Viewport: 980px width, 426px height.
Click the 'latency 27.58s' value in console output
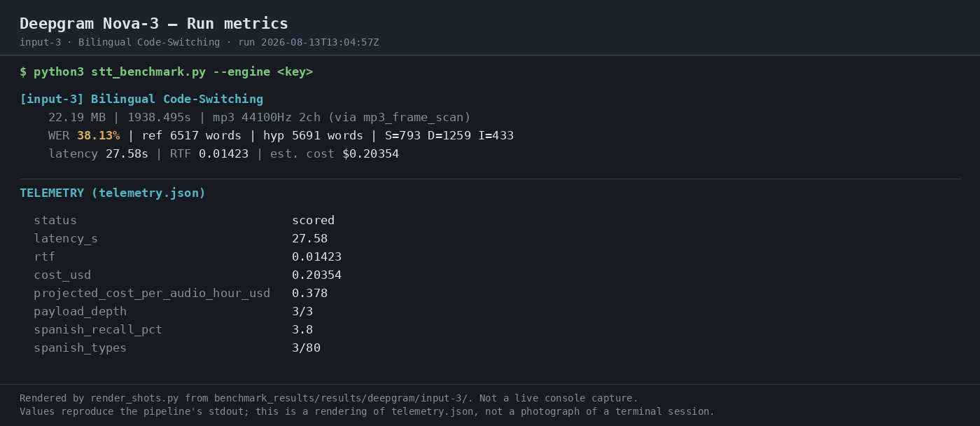pos(98,154)
